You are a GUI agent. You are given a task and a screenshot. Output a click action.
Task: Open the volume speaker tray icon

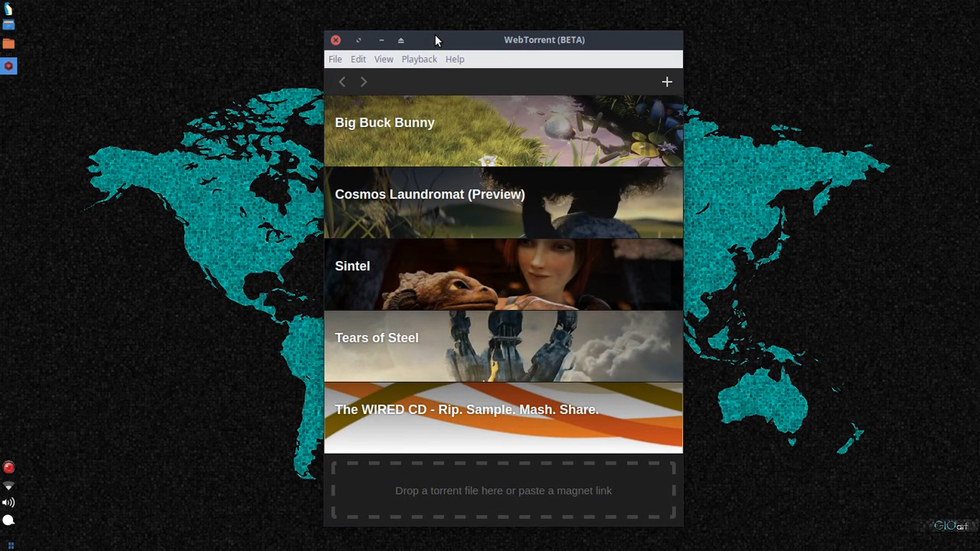click(8, 503)
